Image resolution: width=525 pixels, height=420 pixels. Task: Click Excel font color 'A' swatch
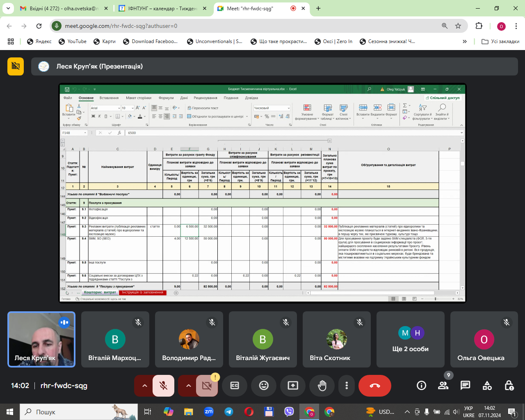coord(140,116)
